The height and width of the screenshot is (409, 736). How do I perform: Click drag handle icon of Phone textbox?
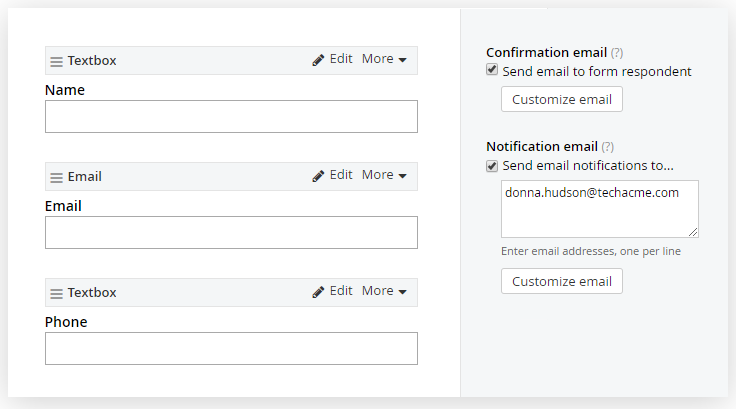[56, 293]
